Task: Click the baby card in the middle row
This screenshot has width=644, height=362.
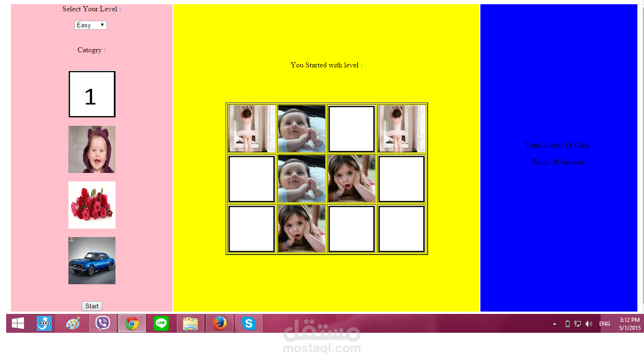Action: tap(302, 179)
